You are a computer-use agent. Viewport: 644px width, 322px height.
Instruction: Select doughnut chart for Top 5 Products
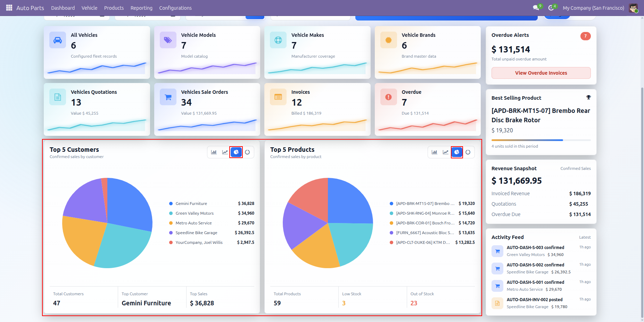coord(468,152)
